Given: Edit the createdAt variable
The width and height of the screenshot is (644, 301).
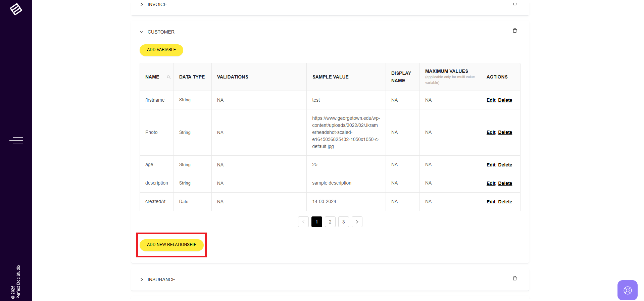Looking at the screenshot, I should [491, 202].
